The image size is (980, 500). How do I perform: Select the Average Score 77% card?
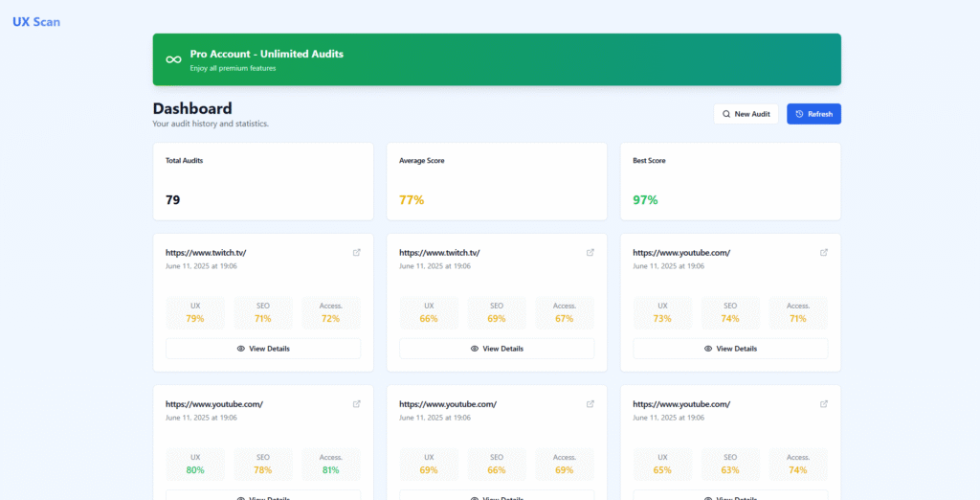[497, 181]
